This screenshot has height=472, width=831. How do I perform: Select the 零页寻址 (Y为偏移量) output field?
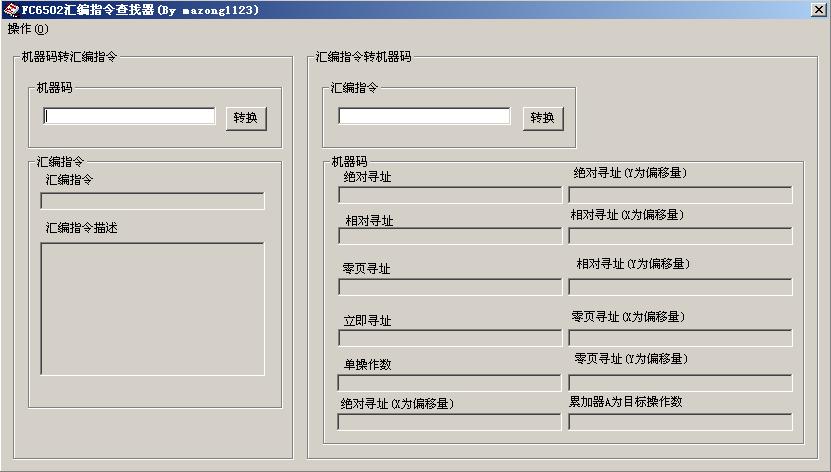click(680, 383)
